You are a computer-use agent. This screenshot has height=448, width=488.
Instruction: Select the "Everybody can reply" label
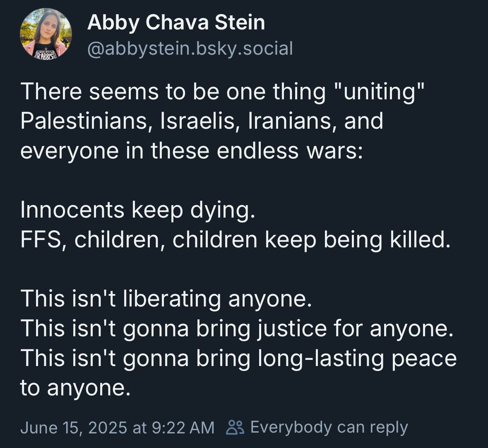coord(329,427)
